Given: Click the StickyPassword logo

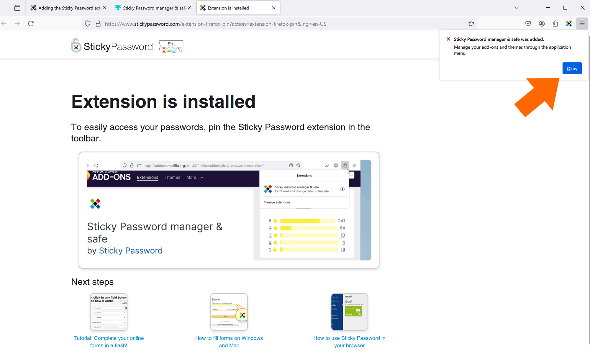Looking at the screenshot, I should [112, 46].
